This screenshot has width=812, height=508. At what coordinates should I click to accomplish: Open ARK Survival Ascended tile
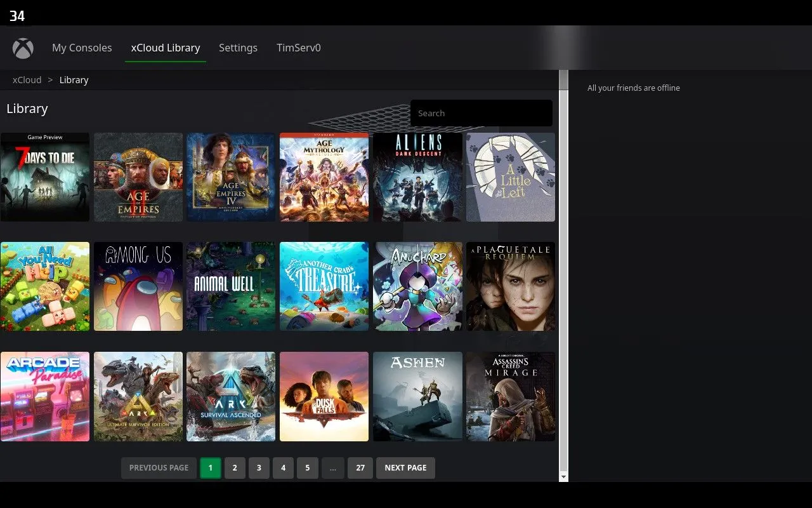click(231, 396)
